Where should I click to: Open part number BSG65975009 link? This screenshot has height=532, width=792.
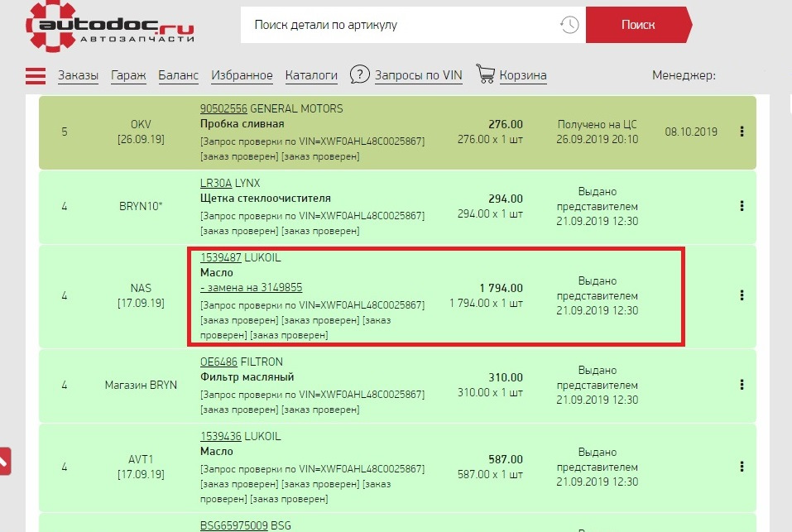[234, 525]
